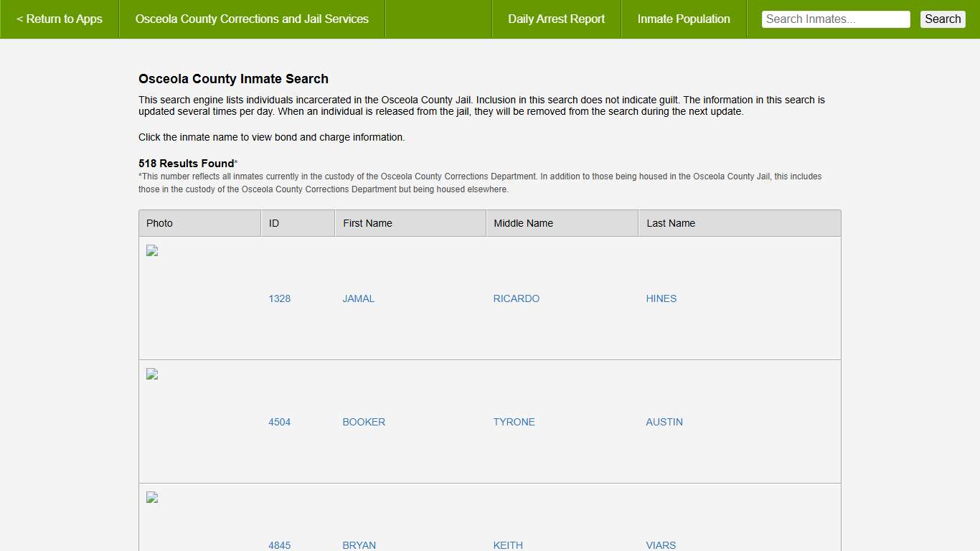This screenshot has width=980, height=551.
Task: Click middle name TYRONE link
Action: tap(514, 422)
